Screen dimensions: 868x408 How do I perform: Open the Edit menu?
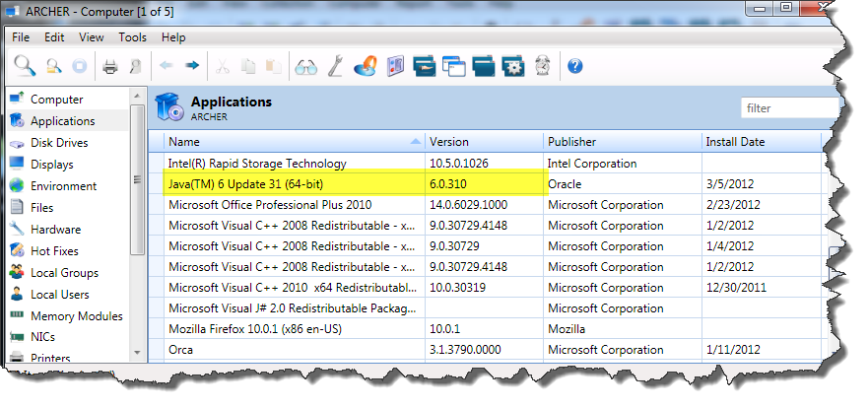point(54,37)
